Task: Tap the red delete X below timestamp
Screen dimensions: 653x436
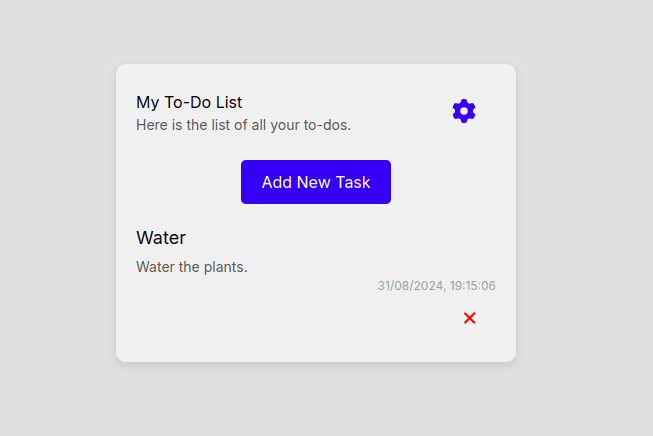Action: [x=470, y=318]
